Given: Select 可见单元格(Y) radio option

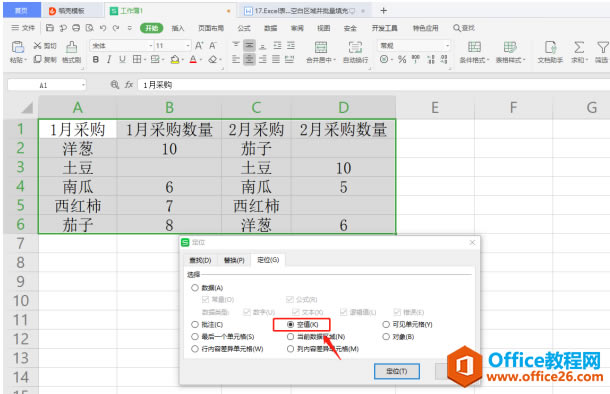Looking at the screenshot, I should pyautogui.click(x=386, y=324).
